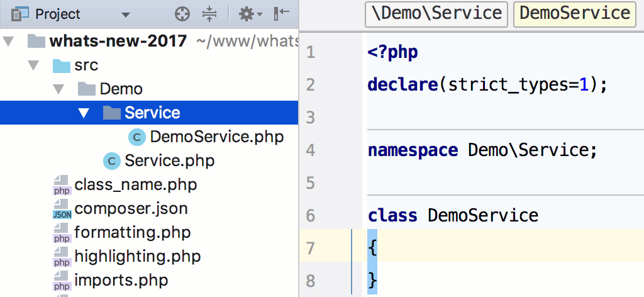644x297 pixels.
Task: Collapse the whats-new-2017 root folder
Action: pyautogui.click(x=9, y=42)
